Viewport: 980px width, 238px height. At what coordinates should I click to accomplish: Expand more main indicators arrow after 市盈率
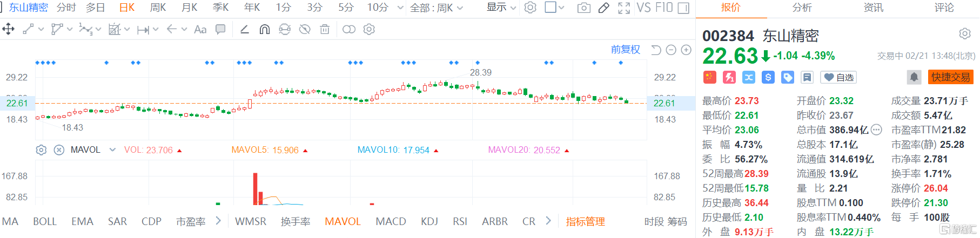[x=218, y=221]
